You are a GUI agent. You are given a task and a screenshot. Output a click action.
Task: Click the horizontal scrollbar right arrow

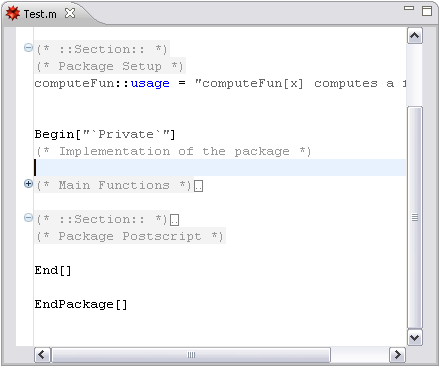(397, 355)
